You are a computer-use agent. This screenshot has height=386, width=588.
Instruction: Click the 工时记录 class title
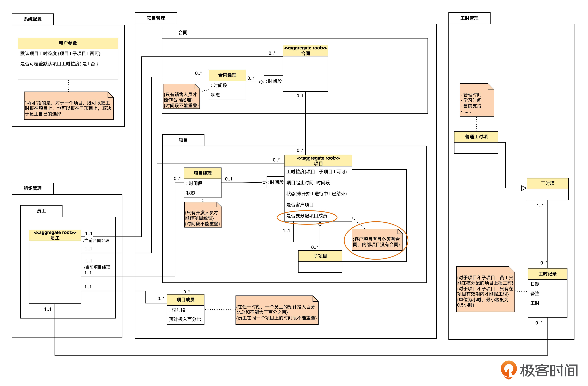point(547,274)
